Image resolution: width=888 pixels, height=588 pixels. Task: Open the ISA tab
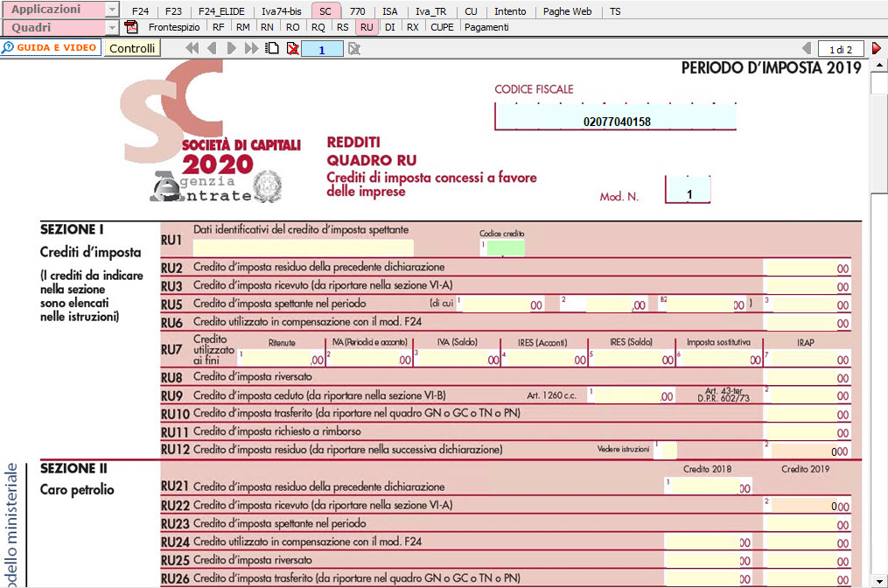point(389,11)
